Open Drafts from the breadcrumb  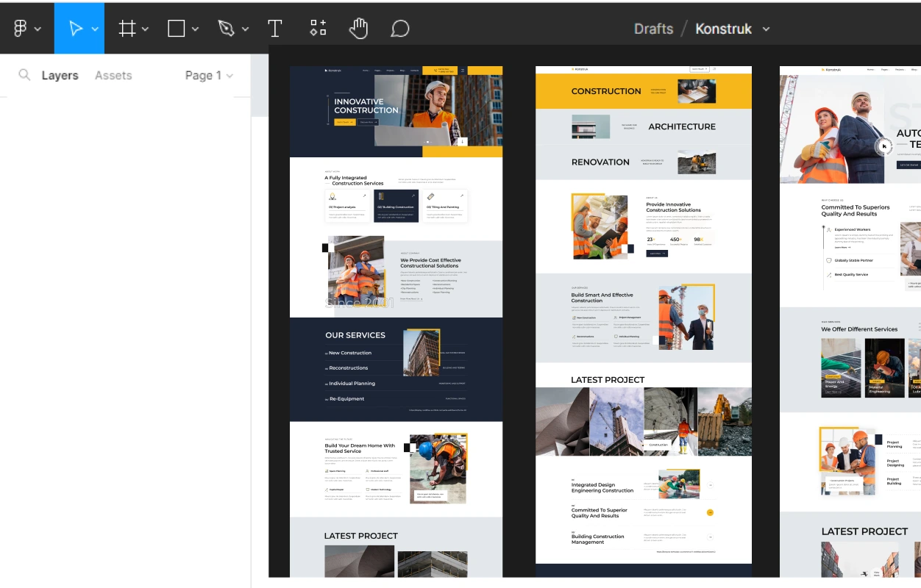click(652, 29)
